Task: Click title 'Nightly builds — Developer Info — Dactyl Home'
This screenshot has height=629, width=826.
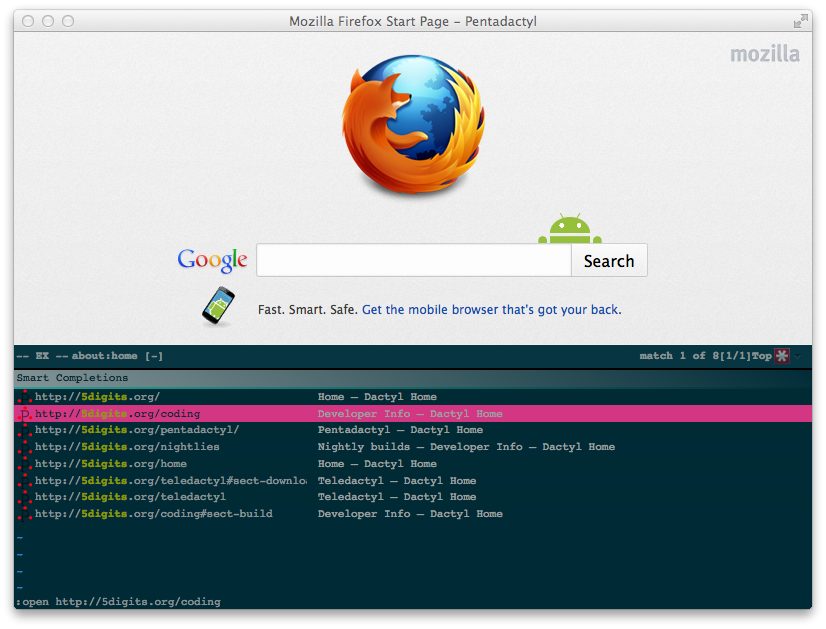Action: [466, 447]
